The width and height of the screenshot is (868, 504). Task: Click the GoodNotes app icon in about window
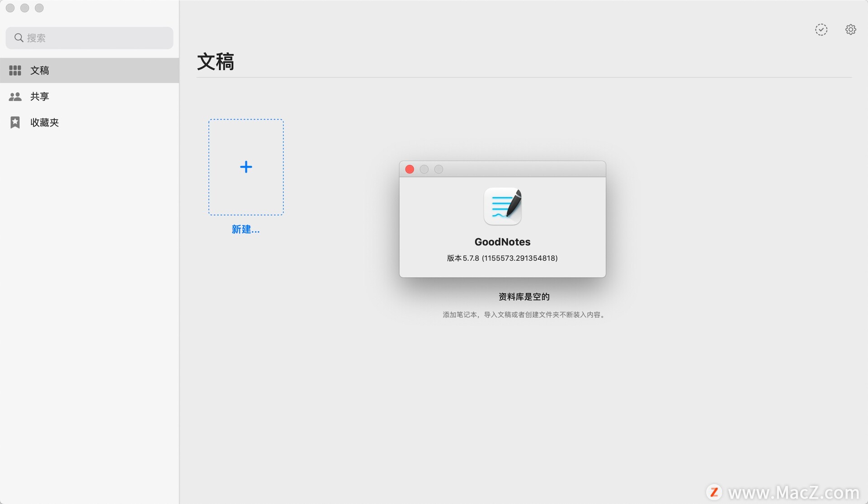[x=503, y=206]
